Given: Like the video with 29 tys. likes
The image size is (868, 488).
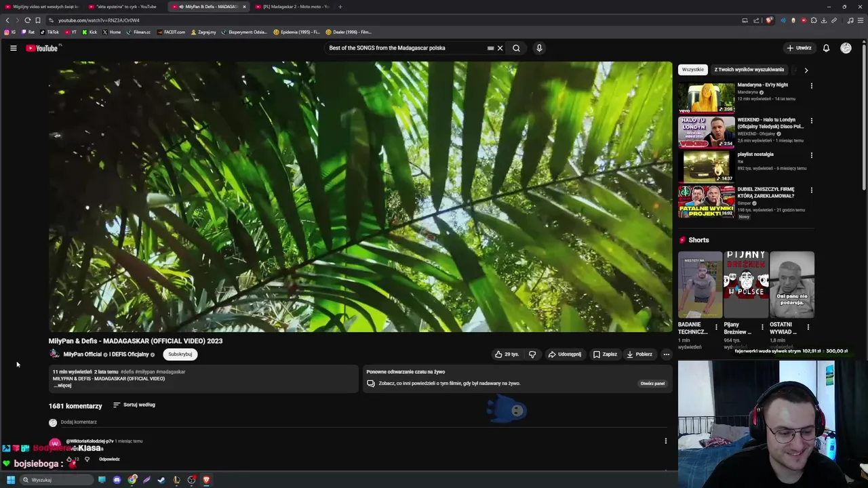Looking at the screenshot, I should [x=507, y=354].
